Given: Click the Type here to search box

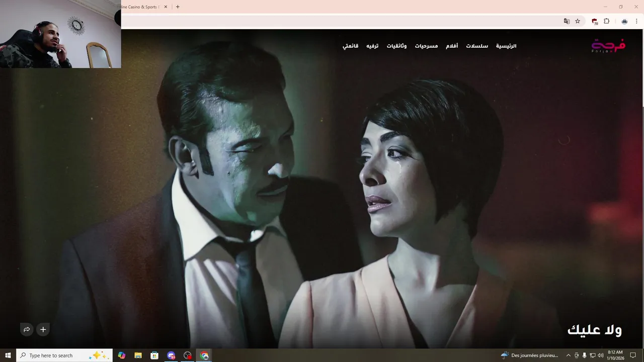Looking at the screenshot, I should pos(64,355).
